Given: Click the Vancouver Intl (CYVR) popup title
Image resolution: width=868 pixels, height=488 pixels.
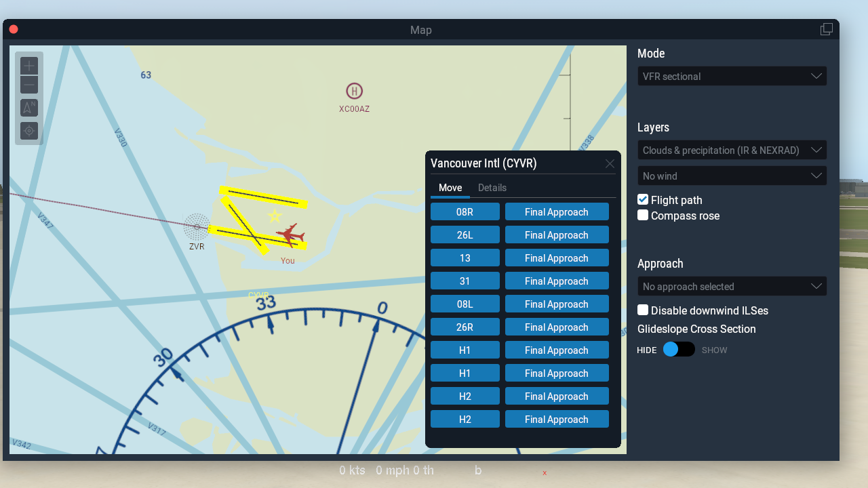Looking at the screenshot, I should coord(484,163).
